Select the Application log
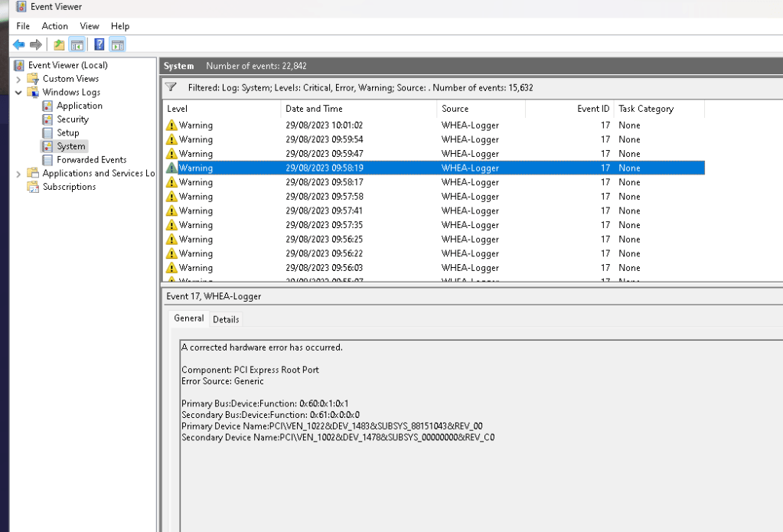783x532 pixels. pyautogui.click(x=80, y=106)
